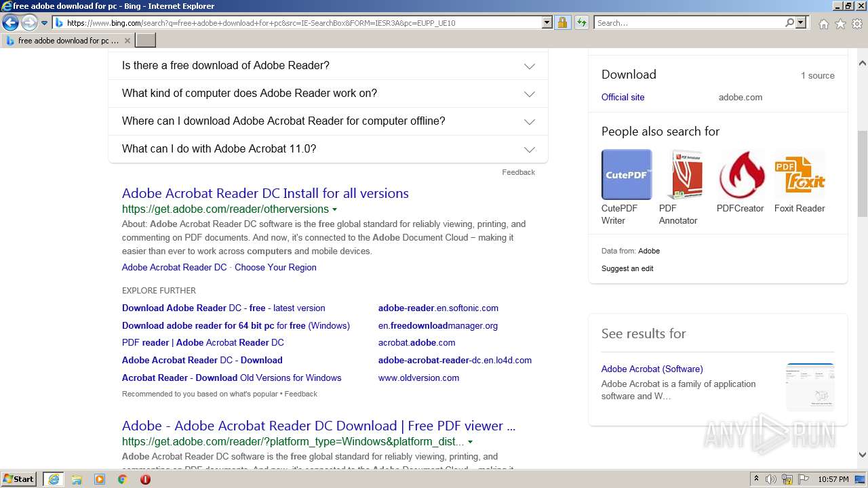Screen dimensions: 868x488
Task: Click the page scrollbar up arrow
Action: coord(863,63)
